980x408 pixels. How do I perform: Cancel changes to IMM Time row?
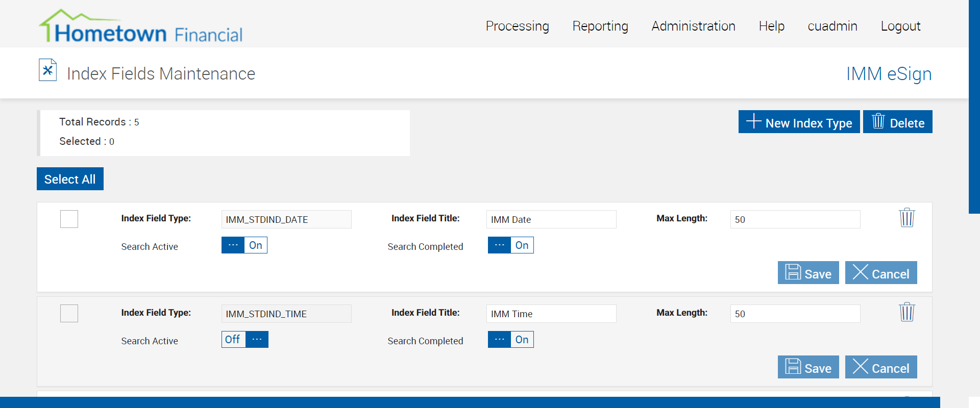pyautogui.click(x=880, y=367)
